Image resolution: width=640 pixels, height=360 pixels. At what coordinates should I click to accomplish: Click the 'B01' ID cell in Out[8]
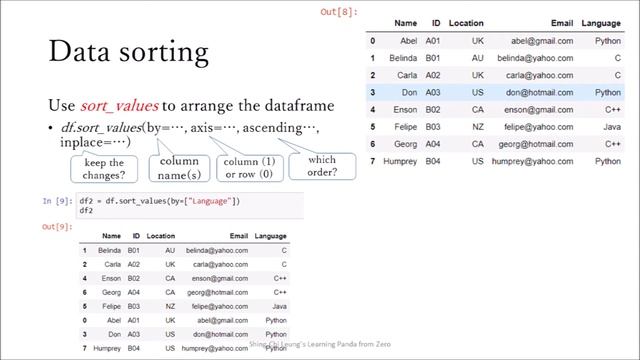click(x=433, y=58)
